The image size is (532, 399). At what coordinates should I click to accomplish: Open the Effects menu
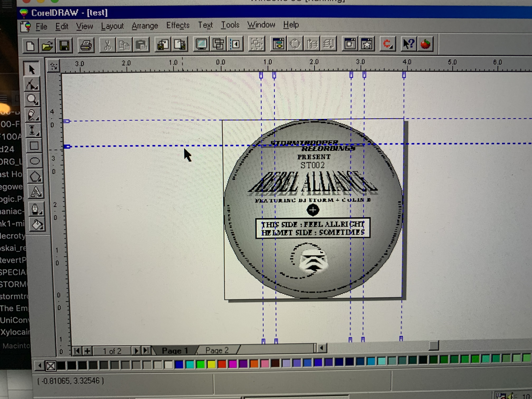pos(178,25)
